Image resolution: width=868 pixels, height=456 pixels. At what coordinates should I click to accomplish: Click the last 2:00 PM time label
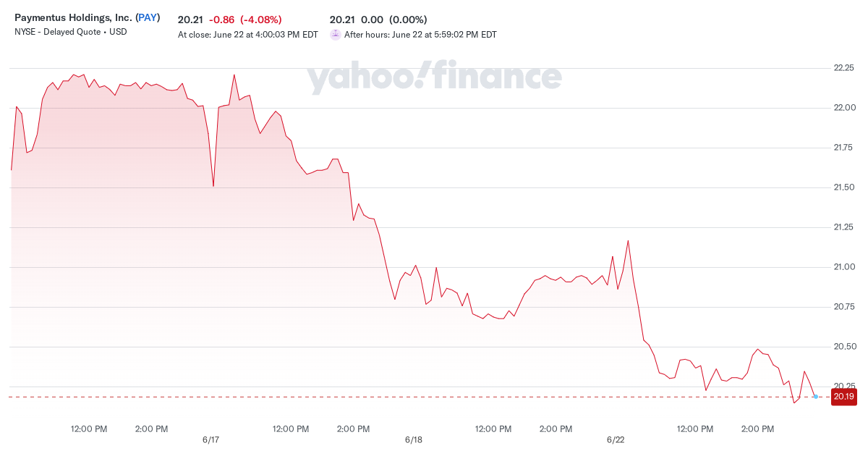[757, 429]
